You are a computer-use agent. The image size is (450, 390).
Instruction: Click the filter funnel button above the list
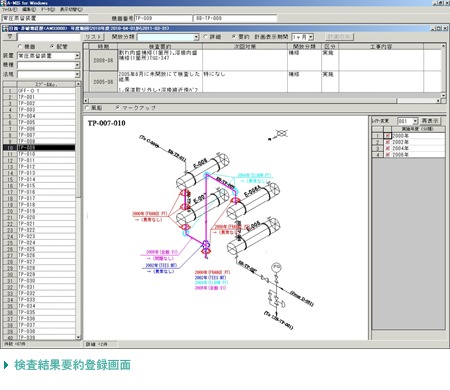point(10,37)
